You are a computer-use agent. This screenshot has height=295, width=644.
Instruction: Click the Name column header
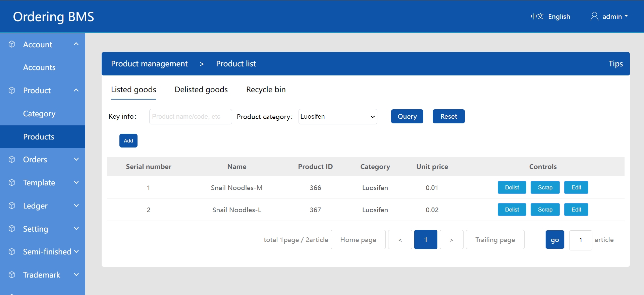pos(237,167)
